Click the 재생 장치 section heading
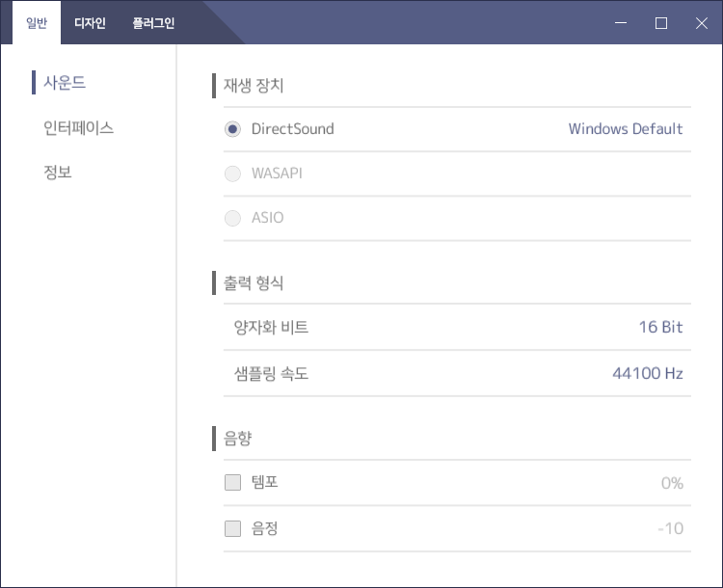The width and height of the screenshot is (723, 588). 254,86
